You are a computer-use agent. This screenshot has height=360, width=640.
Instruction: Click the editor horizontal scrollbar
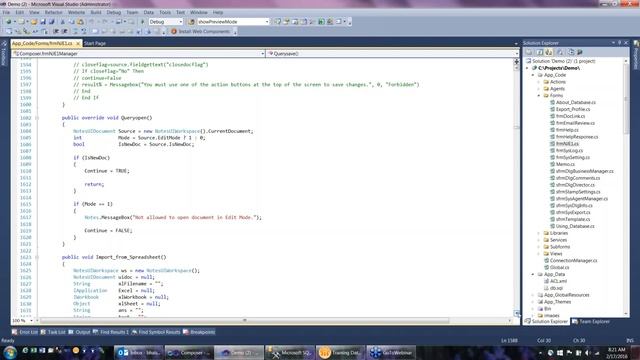click(244, 321)
